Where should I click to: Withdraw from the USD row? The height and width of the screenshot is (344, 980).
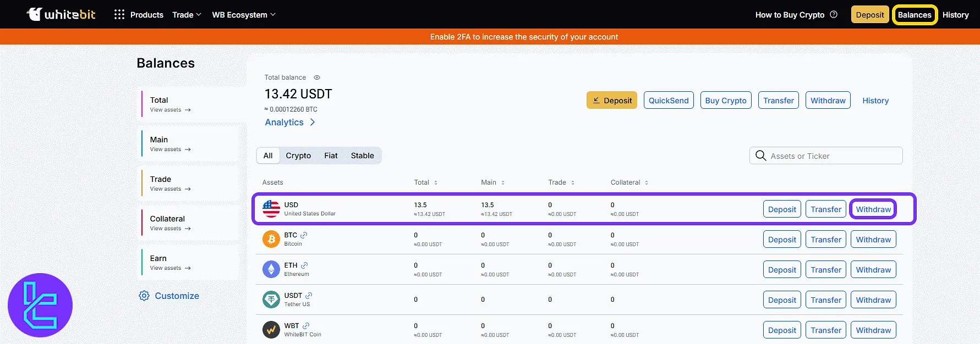coord(873,209)
